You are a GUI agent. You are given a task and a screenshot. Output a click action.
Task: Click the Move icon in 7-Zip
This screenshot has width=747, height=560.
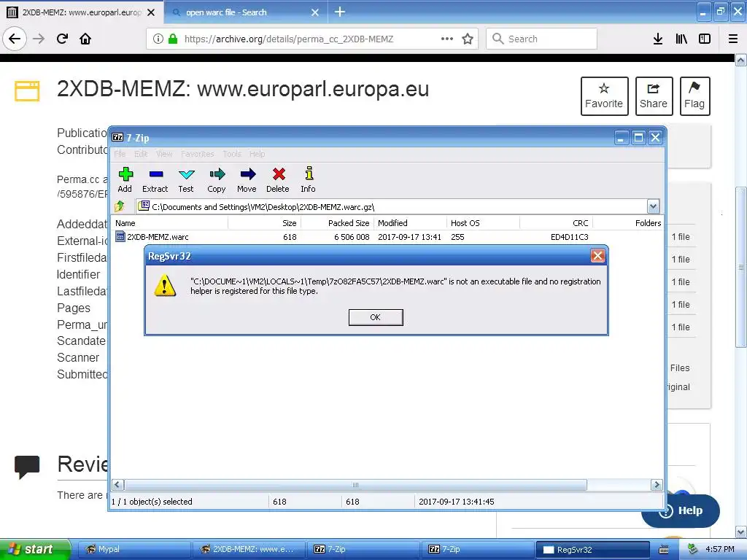(x=247, y=174)
